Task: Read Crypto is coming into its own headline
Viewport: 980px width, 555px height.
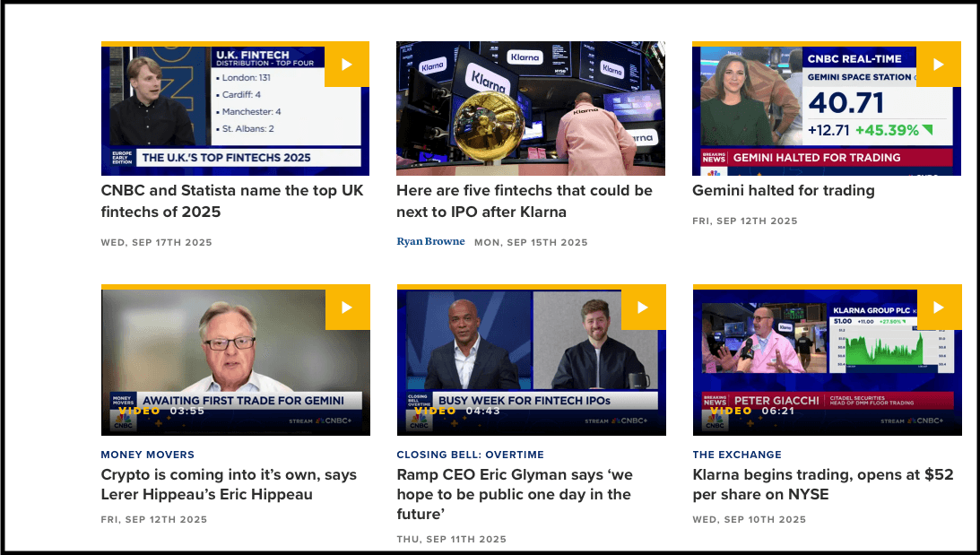Action: pyautogui.click(x=229, y=484)
